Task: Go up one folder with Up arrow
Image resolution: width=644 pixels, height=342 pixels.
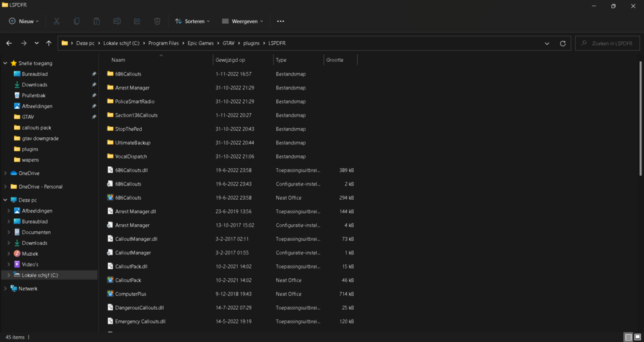Action: tap(49, 43)
